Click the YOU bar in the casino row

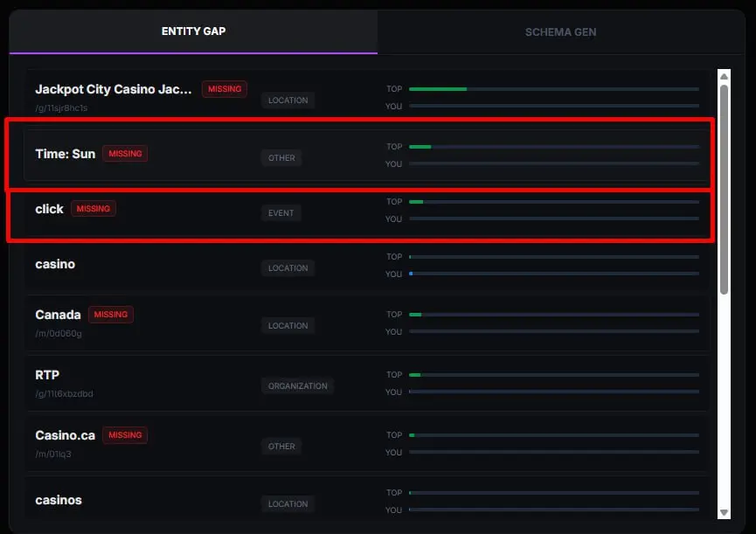click(x=553, y=274)
